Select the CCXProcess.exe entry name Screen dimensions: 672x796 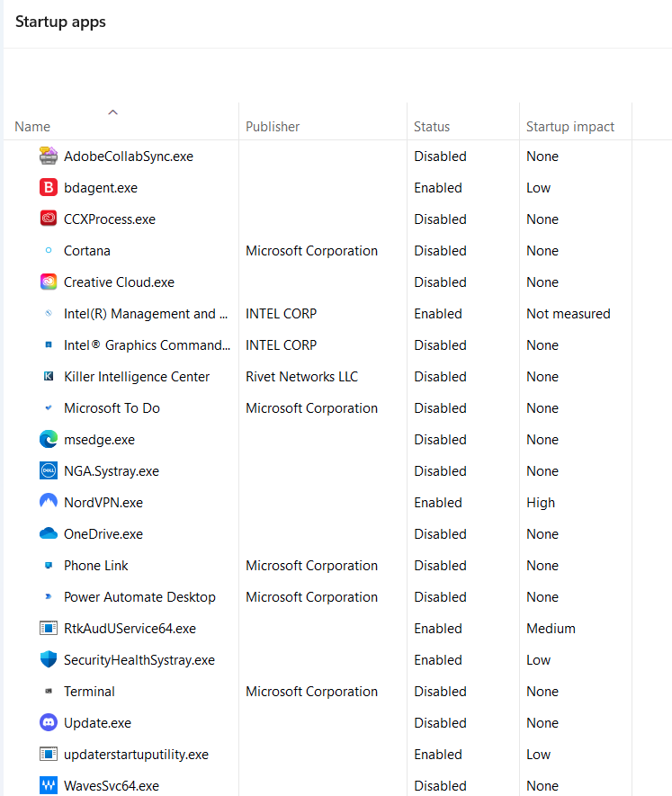click(110, 219)
